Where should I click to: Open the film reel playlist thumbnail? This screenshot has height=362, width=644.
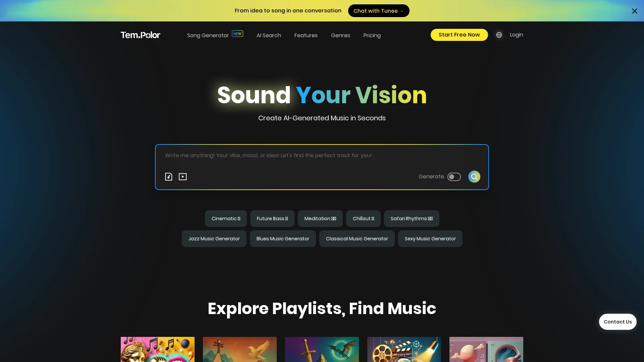click(404, 349)
